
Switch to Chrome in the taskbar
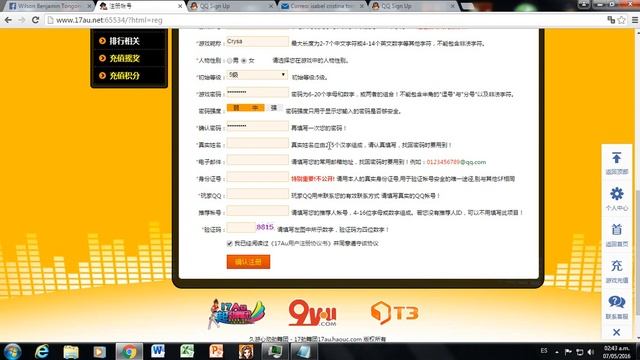(x=129, y=351)
